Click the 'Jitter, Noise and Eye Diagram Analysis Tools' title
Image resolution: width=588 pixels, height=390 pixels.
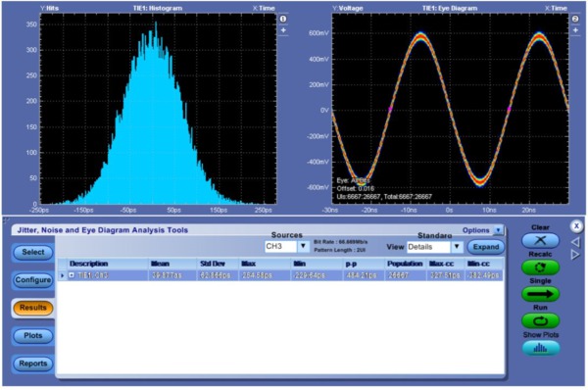(102, 230)
